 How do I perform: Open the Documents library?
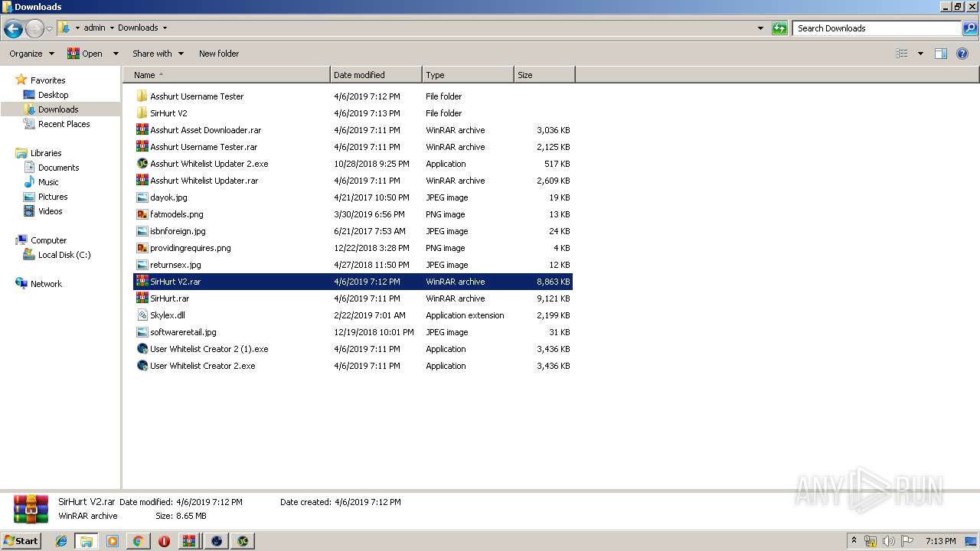pyautogui.click(x=58, y=168)
